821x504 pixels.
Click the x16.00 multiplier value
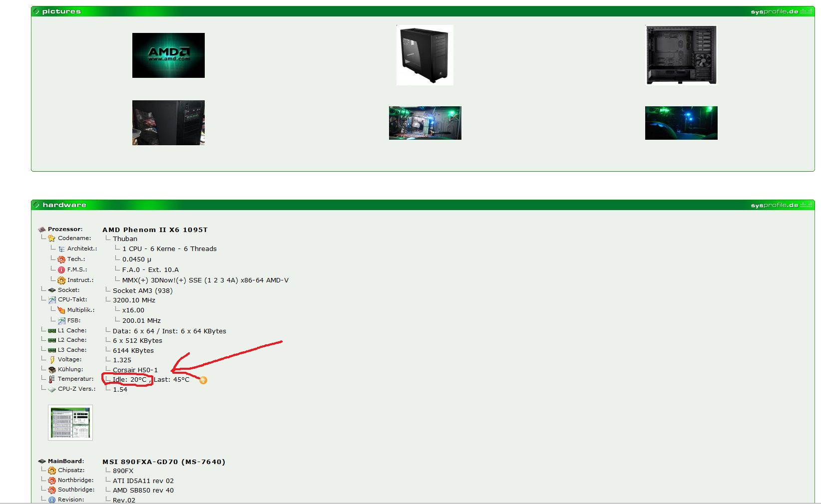click(x=133, y=310)
